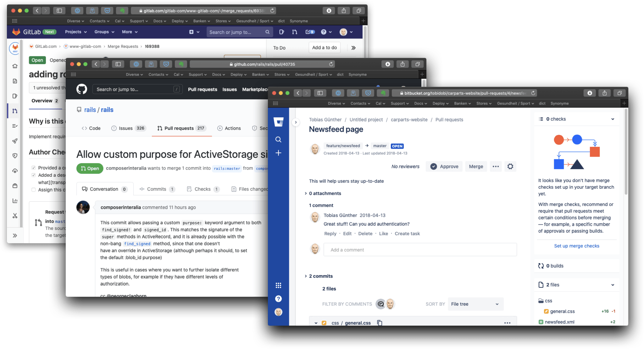
Task: Click the Add a comment field
Action: coord(420,250)
